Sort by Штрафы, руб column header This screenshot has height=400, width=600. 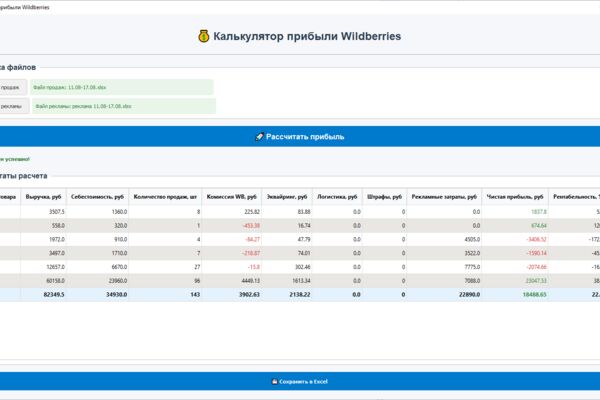coord(385,197)
